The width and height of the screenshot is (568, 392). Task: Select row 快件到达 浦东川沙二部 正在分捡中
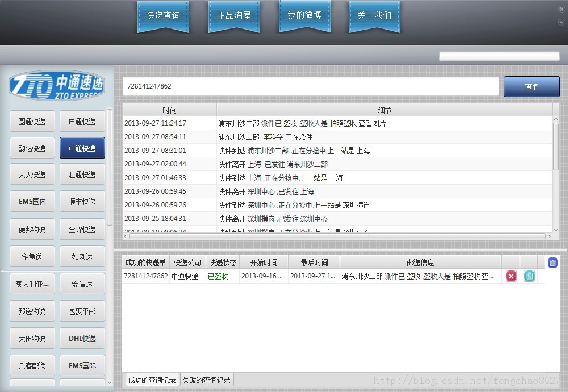click(x=337, y=151)
